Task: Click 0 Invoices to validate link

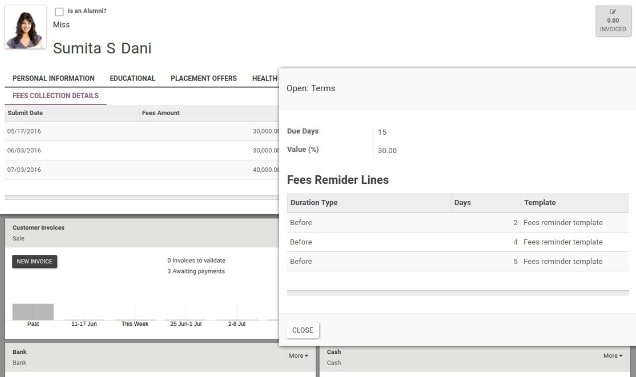Action: [196, 261]
